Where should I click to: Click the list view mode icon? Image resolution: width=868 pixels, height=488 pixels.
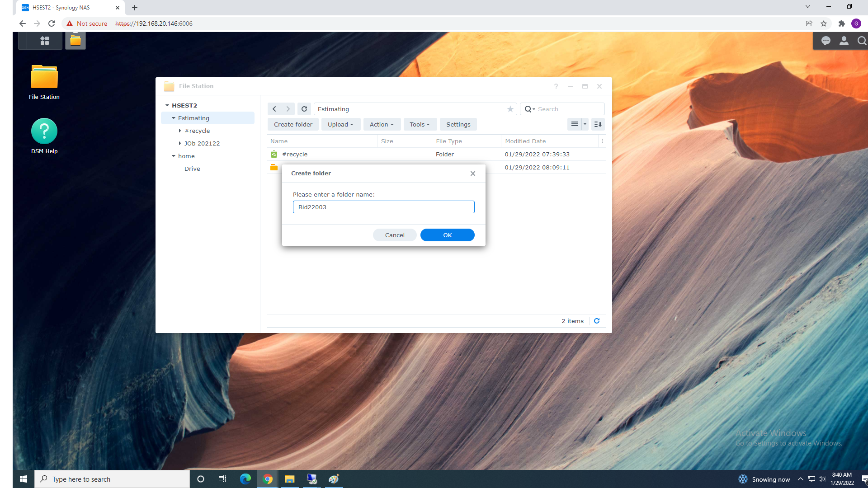(574, 124)
